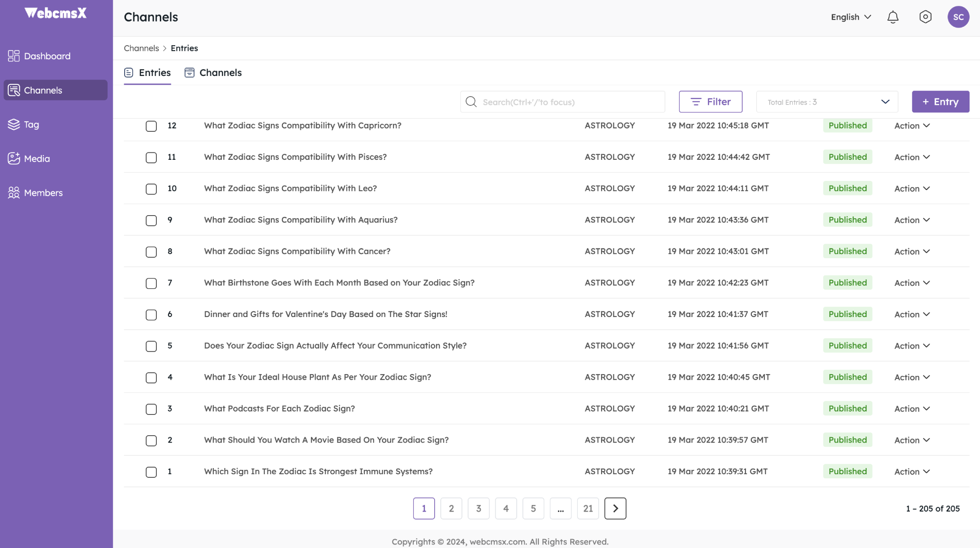Open Dashboard from the sidebar
The image size is (980, 548).
(47, 56)
